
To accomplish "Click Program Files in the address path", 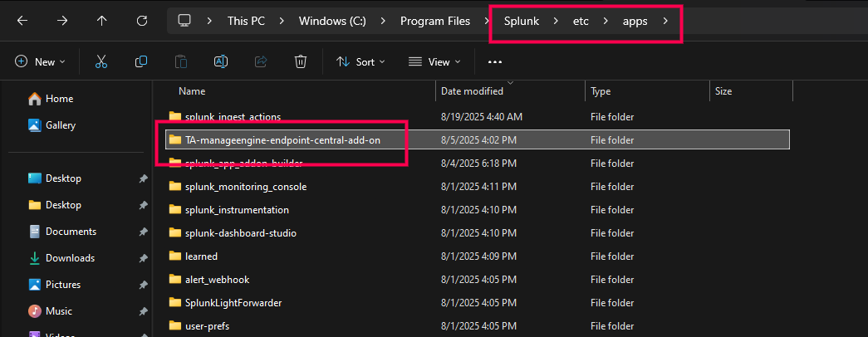I will point(434,21).
